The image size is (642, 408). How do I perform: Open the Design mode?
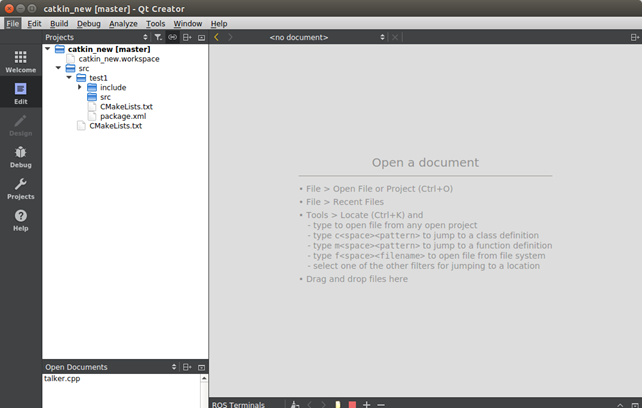point(20,125)
